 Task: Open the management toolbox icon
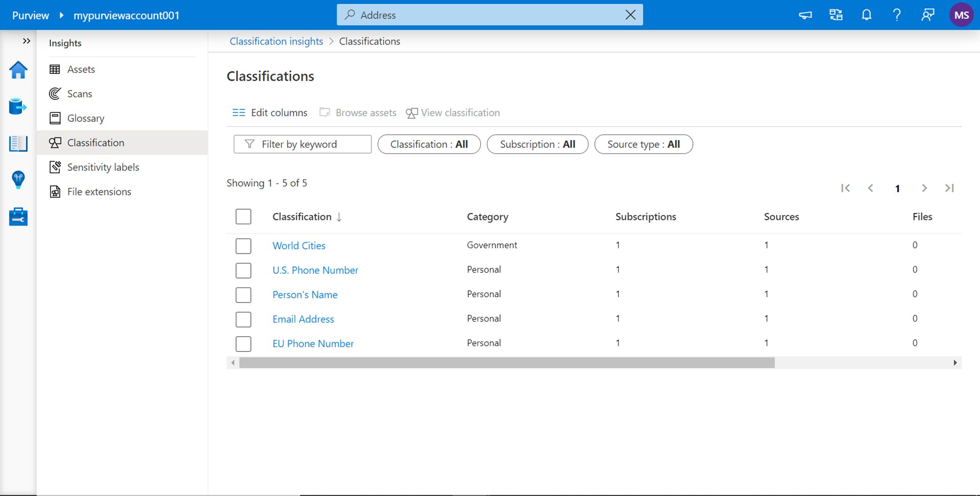[x=18, y=216]
